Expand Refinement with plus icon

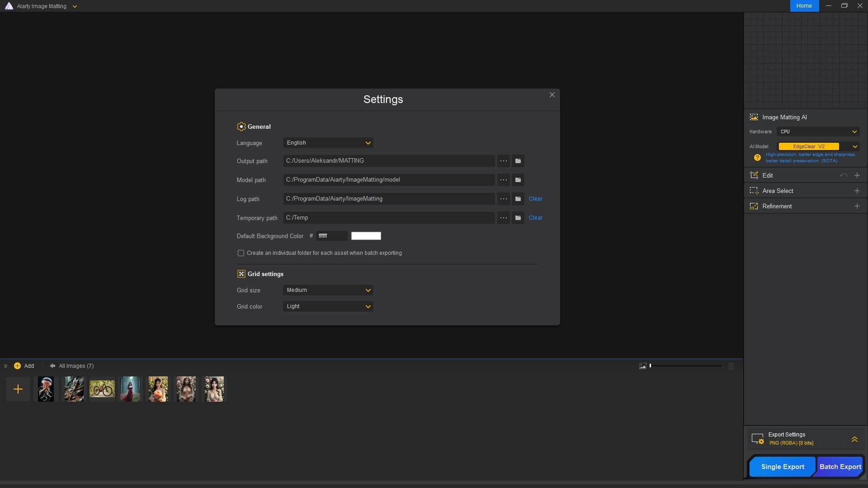[857, 206]
